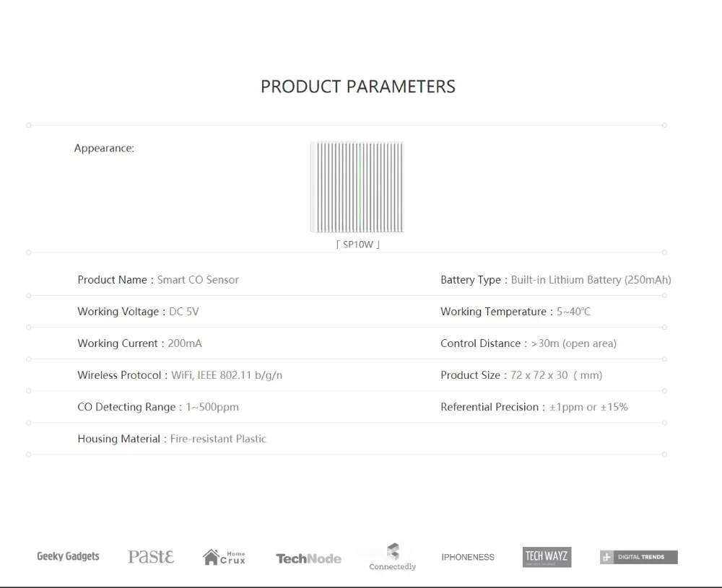
Task: Select Wireless Protocol WiFi IEEE 802.11 b/g/n
Action: click(180, 375)
